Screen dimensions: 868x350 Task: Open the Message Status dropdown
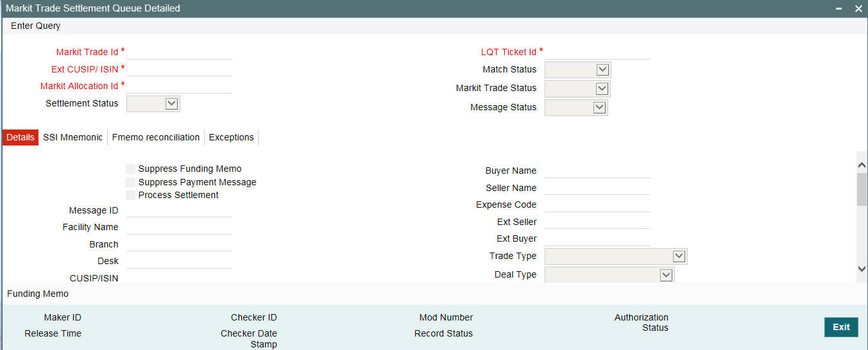click(576, 108)
